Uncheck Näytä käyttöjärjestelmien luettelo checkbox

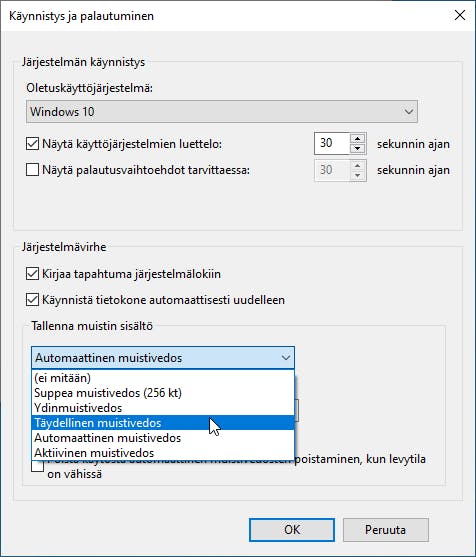(32, 144)
